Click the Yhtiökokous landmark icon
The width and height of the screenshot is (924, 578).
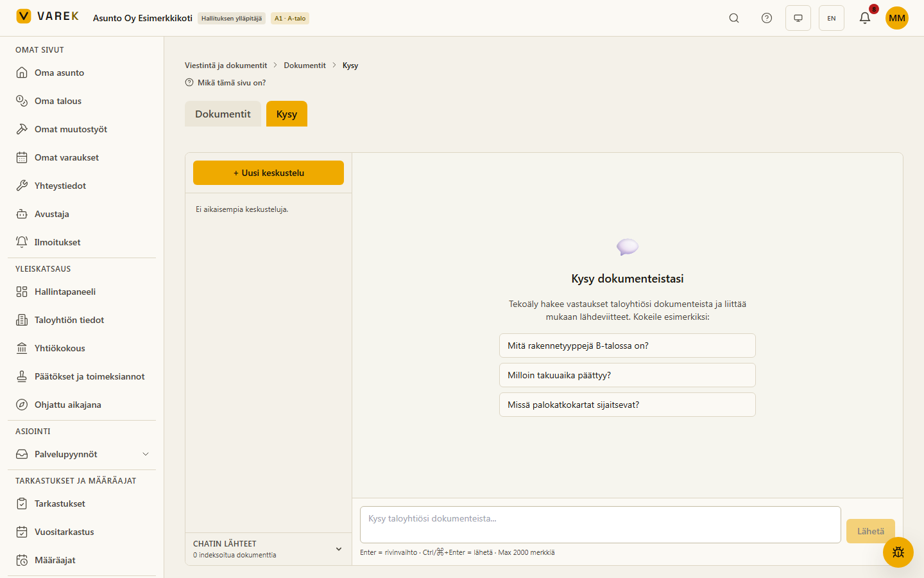pyautogui.click(x=22, y=348)
